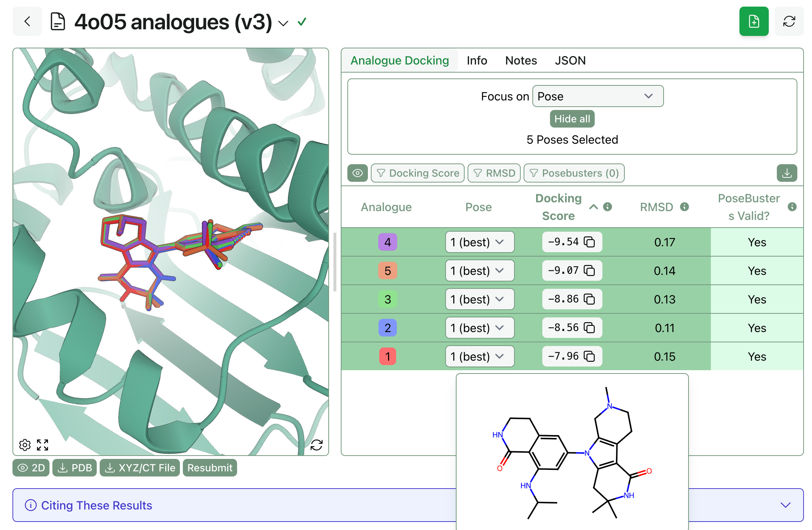Click the Hide all button
The height and width of the screenshot is (530, 812).
(572, 119)
